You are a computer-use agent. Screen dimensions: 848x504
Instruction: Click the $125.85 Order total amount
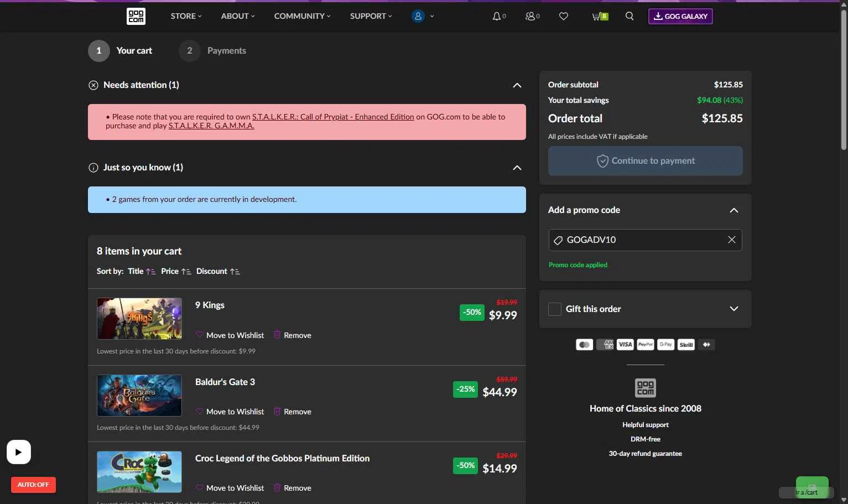[x=722, y=118]
